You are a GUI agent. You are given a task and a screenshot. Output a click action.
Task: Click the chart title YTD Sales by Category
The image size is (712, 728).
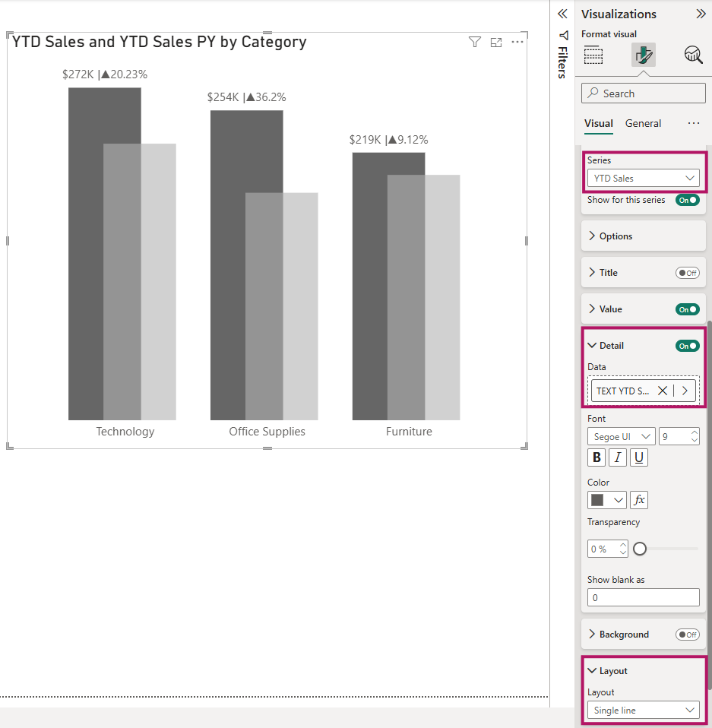(x=160, y=42)
